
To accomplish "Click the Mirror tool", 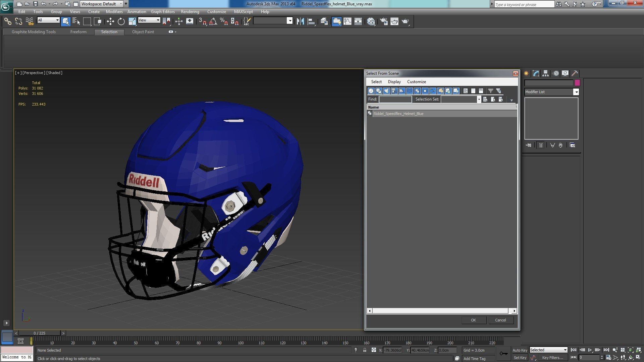I will point(300,21).
